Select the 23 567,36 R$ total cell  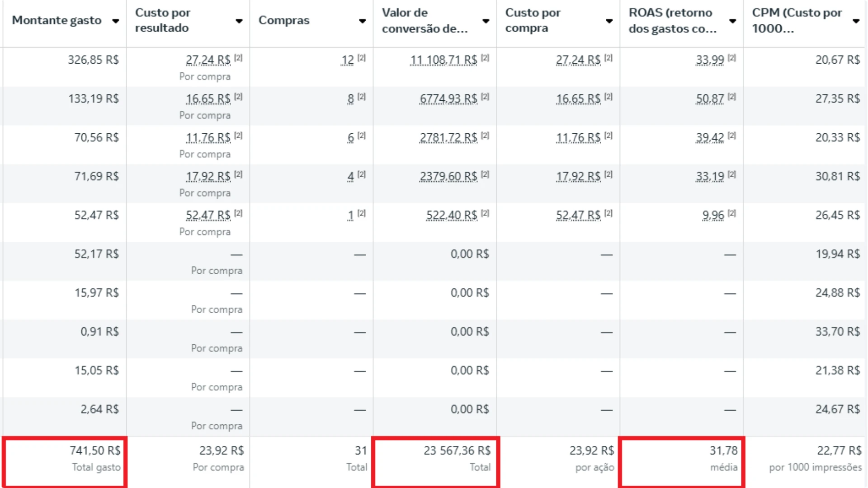(x=435, y=461)
